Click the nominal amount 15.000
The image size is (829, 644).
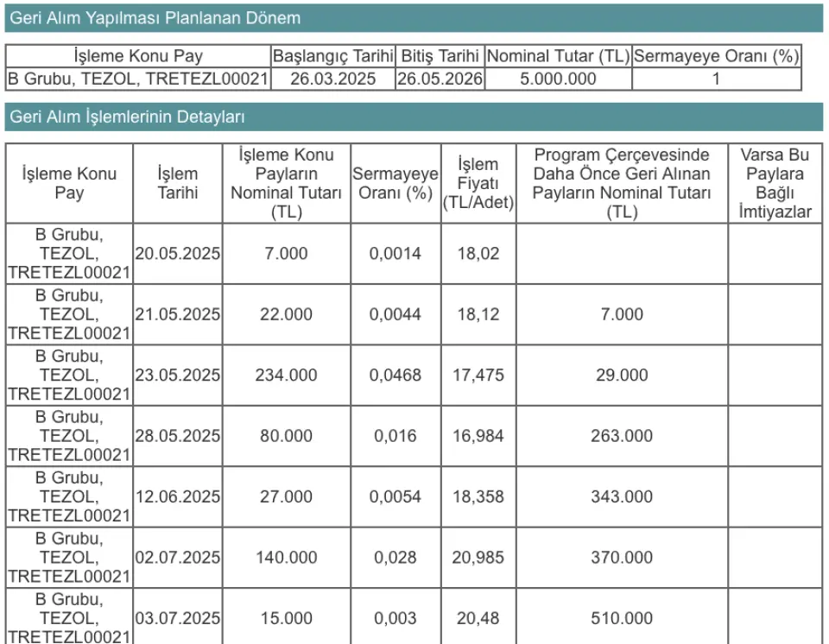point(287,619)
